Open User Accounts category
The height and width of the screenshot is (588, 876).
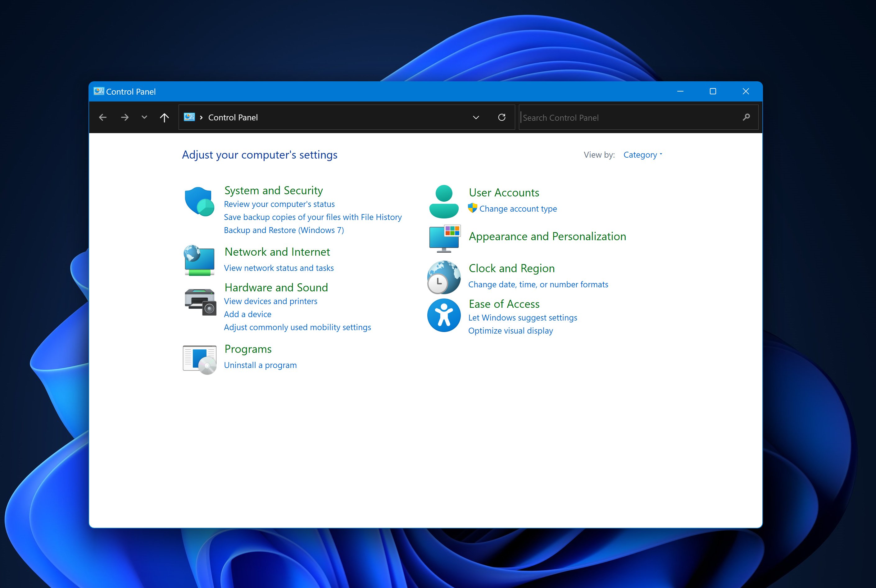[x=504, y=192]
